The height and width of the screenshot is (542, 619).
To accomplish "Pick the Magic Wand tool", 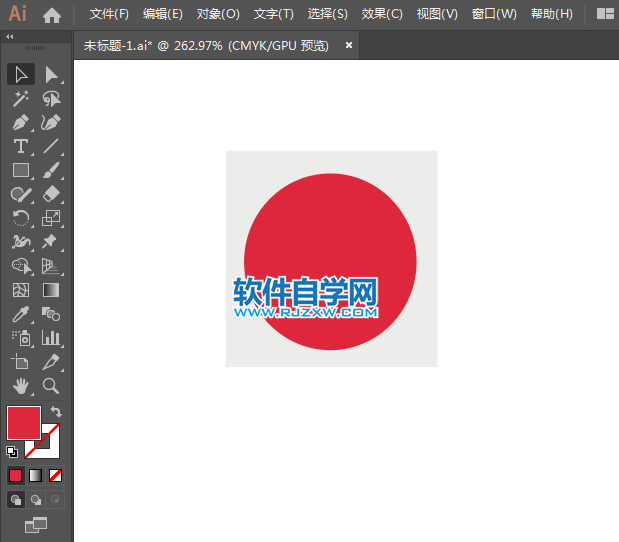I will 20,98.
